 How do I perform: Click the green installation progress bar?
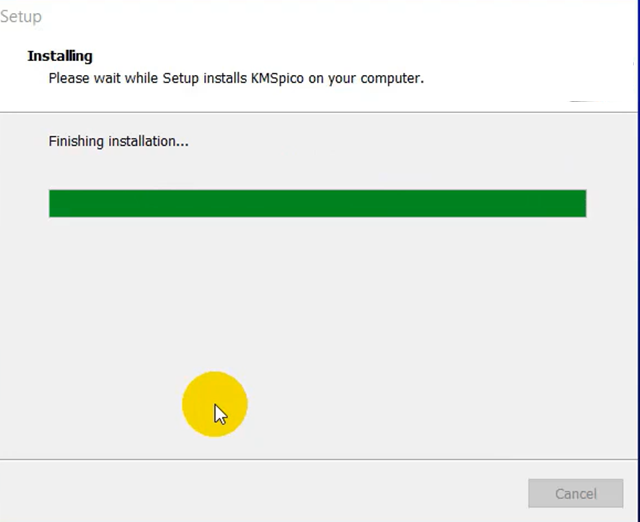(317, 203)
